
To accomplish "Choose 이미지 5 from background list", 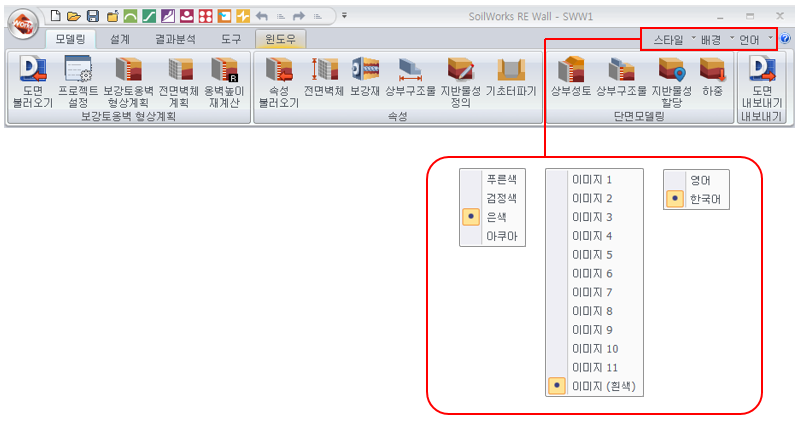I will pyautogui.click(x=591, y=254).
